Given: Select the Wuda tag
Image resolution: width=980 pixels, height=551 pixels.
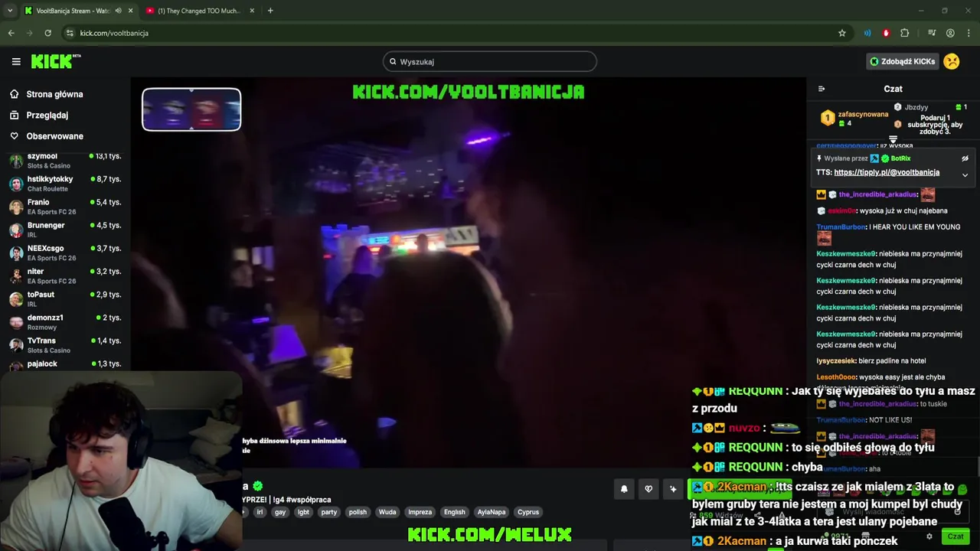Looking at the screenshot, I should pyautogui.click(x=387, y=512).
